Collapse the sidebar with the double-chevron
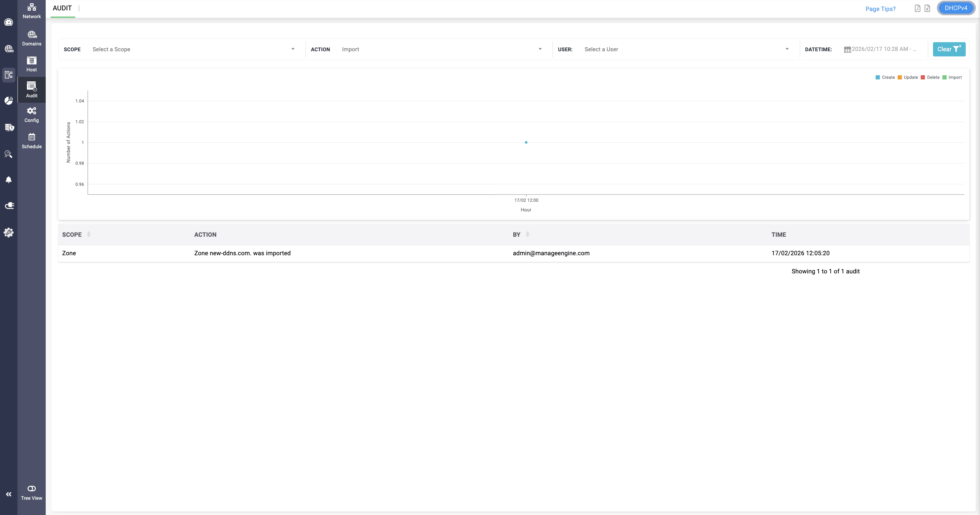 (x=8, y=494)
